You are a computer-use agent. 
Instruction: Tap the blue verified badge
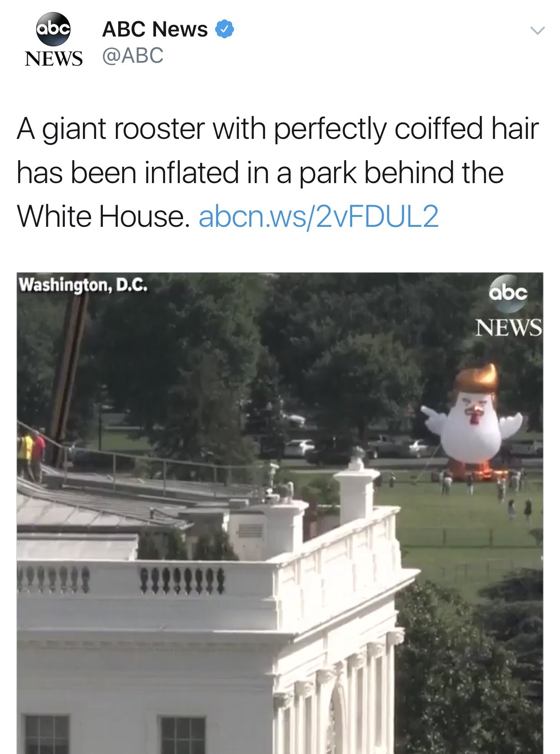coord(224,29)
